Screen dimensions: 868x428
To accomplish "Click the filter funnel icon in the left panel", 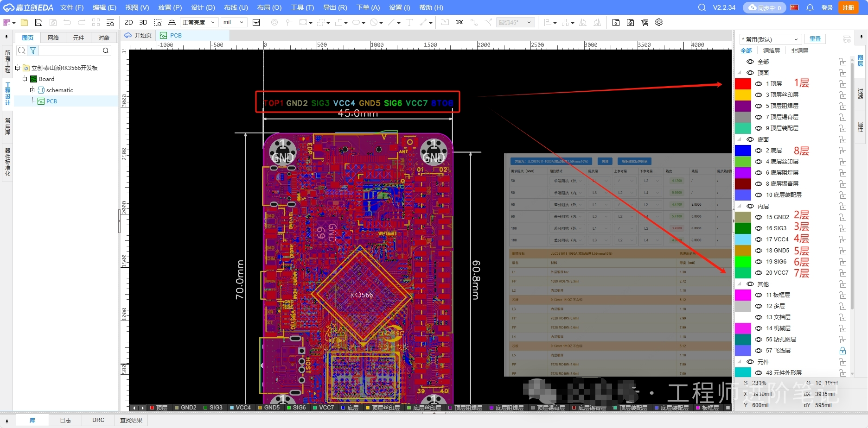I will point(33,50).
